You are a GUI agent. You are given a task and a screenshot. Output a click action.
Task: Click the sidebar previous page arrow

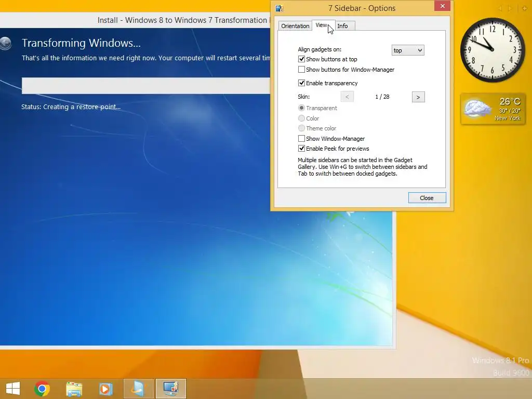pyautogui.click(x=500, y=8)
